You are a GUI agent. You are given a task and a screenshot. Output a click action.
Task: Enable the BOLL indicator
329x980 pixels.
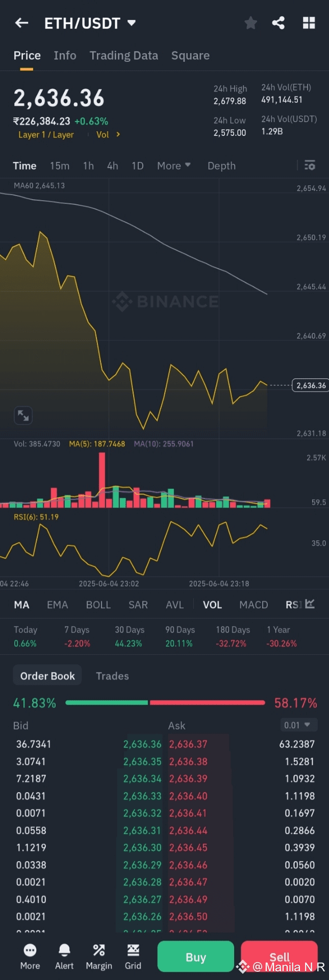click(x=98, y=605)
